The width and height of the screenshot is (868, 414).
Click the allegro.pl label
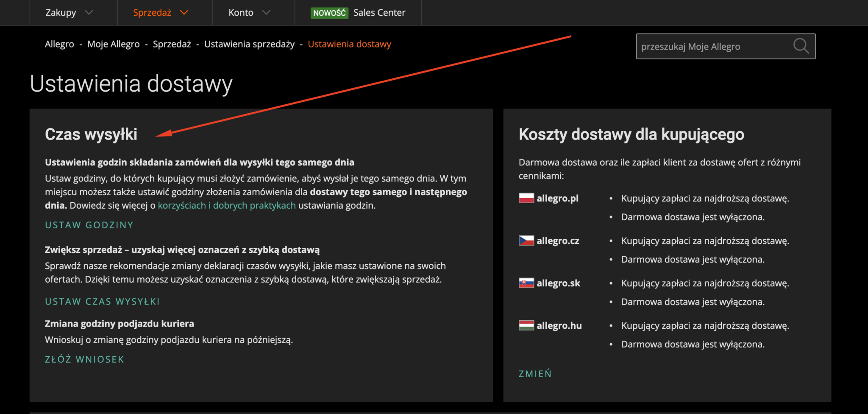tap(557, 198)
